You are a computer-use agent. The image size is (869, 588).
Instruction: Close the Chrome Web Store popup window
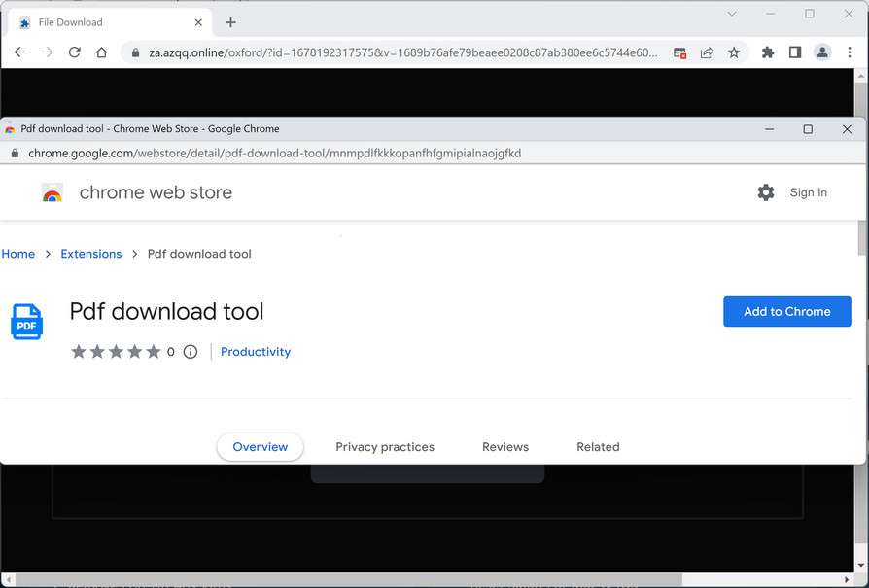click(847, 129)
